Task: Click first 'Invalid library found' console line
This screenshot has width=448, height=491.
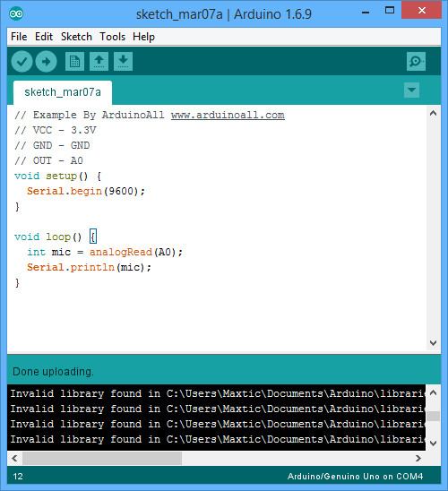Action: [x=218, y=393]
